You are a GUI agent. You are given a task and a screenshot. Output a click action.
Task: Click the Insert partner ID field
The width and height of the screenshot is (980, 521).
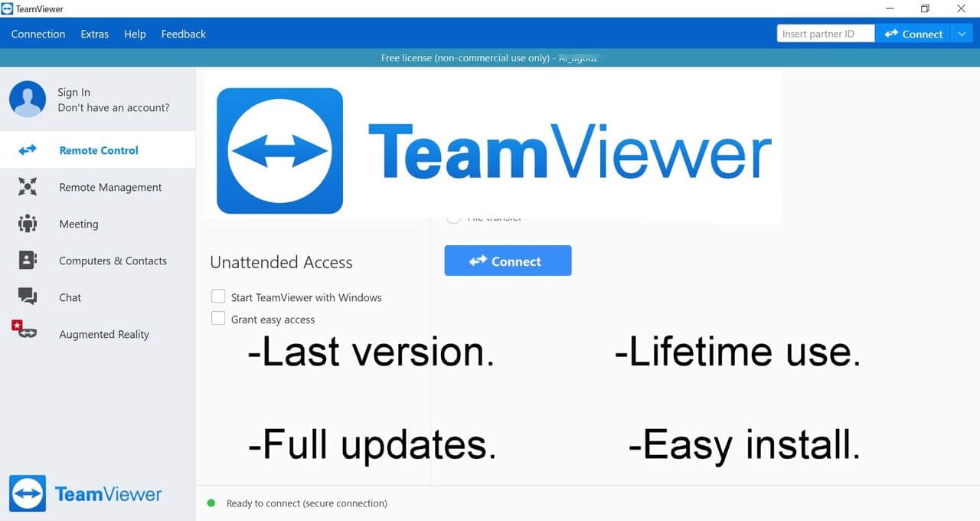click(825, 34)
